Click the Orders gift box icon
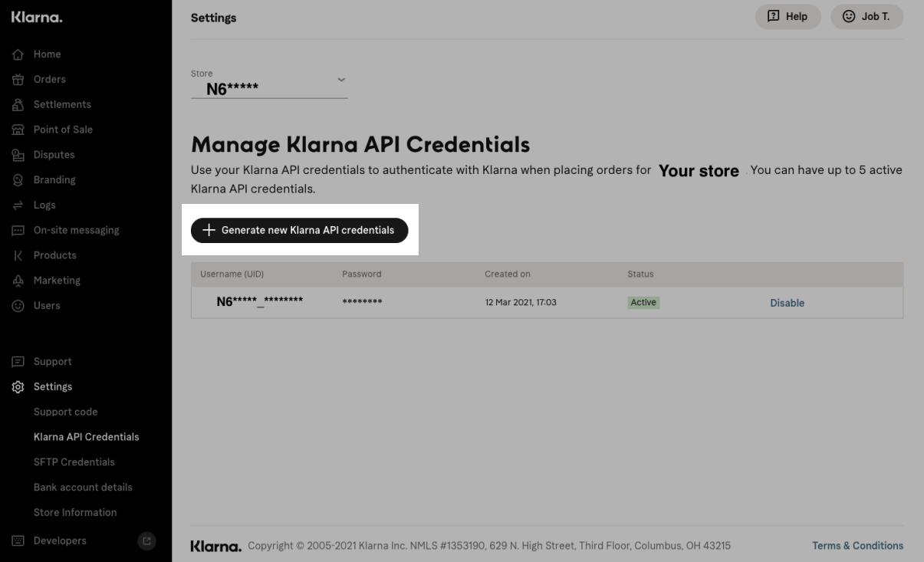Screen dimensions: 924x562 tap(18, 80)
